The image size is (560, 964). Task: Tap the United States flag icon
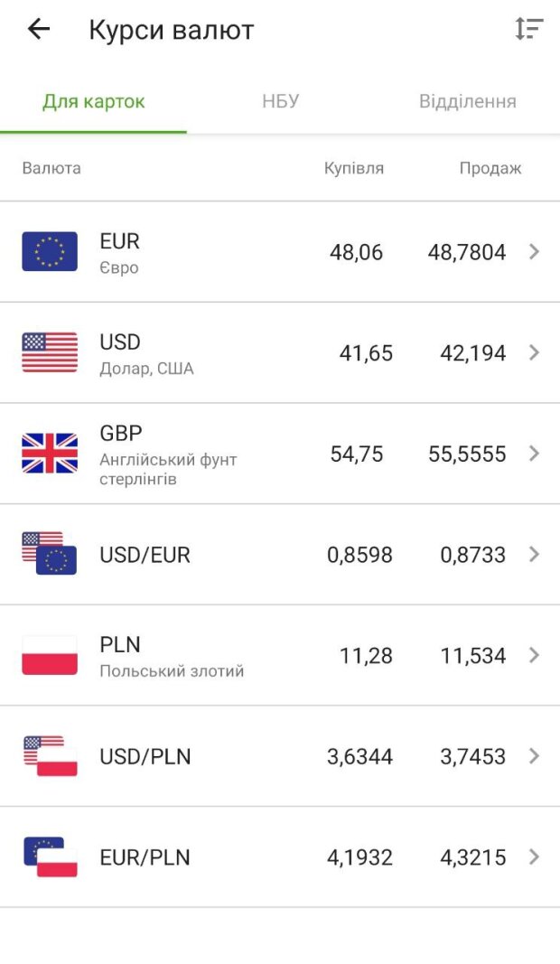tap(50, 352)
